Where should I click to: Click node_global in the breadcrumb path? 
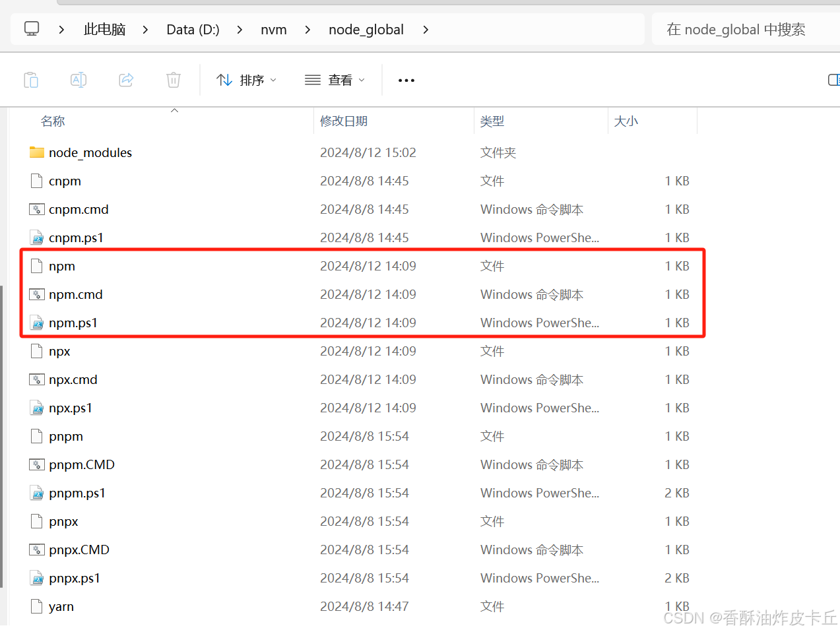(x=366, y=30)
